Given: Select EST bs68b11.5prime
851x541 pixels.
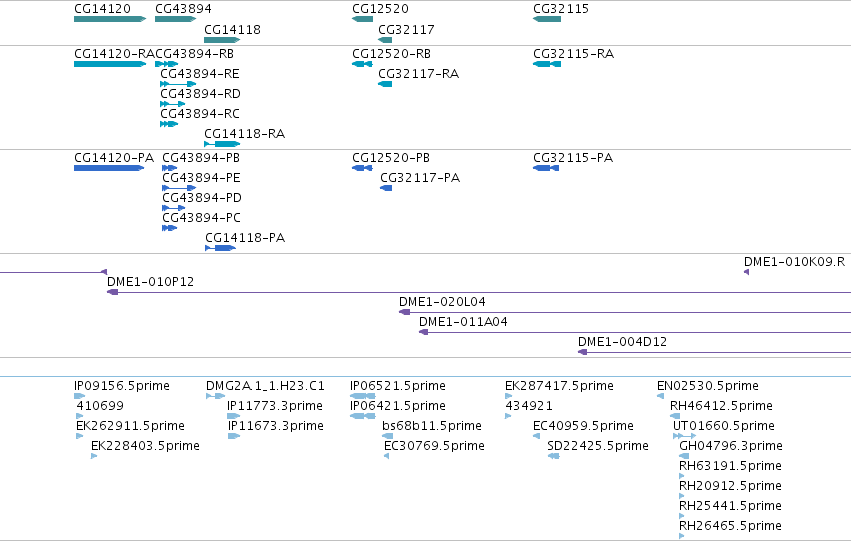Looking at the screenshot, I should tap(388, 436).
